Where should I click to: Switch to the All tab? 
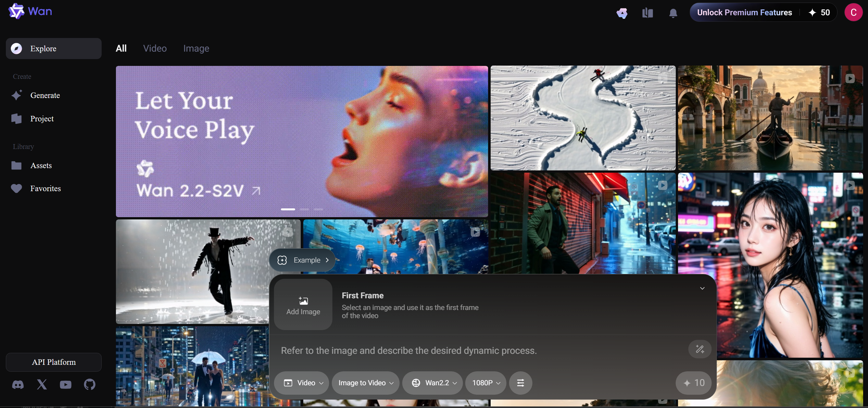coord(121,48)
